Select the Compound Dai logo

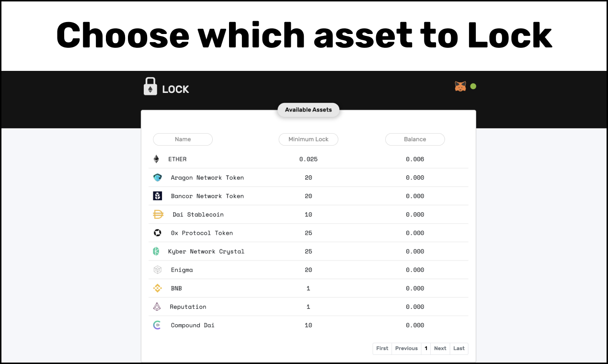click(157, 325)
